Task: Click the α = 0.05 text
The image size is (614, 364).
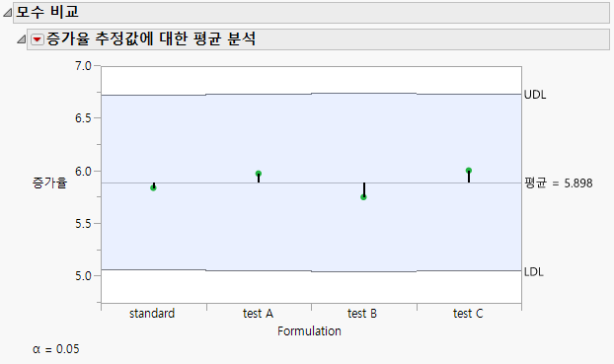Action: [56, 349]
